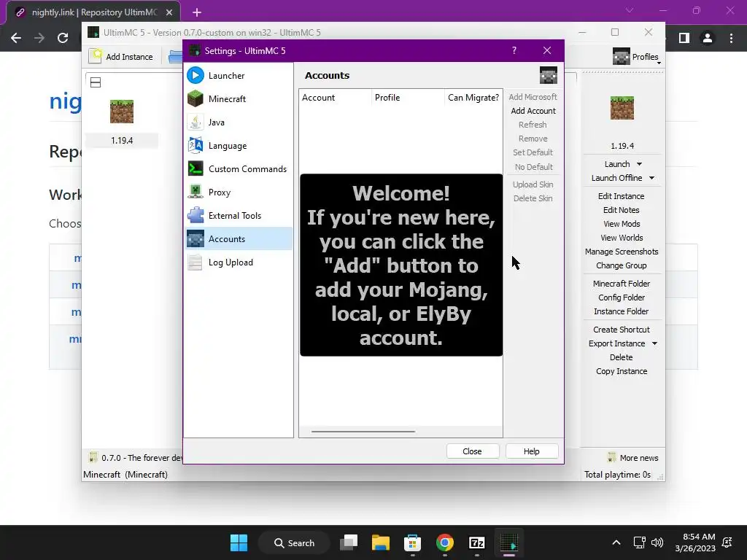Click Change Group button
This screenshot has width=747, height=560.
622,265
